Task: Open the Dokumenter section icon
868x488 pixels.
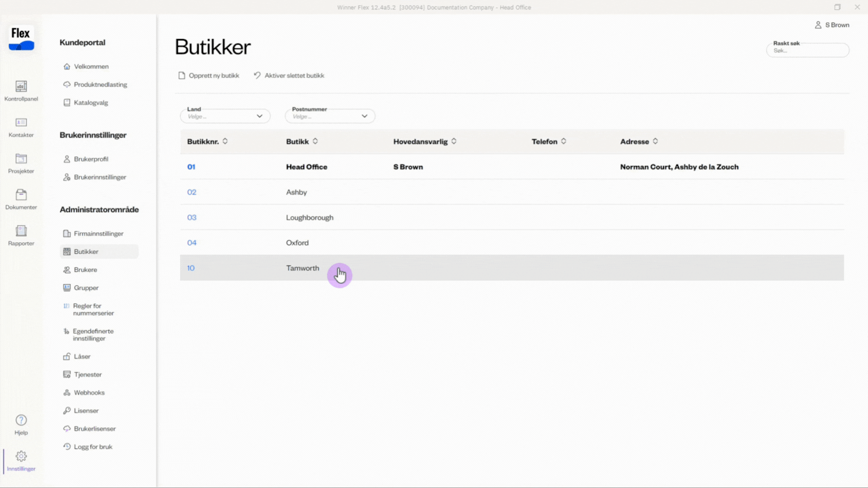Action: pos(21,195)
